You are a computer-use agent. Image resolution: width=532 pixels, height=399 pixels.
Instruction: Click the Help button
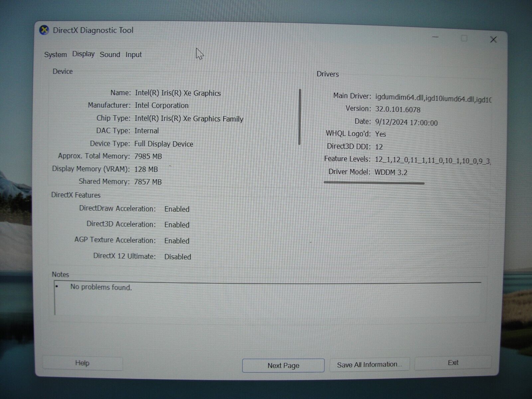point(82,363)
